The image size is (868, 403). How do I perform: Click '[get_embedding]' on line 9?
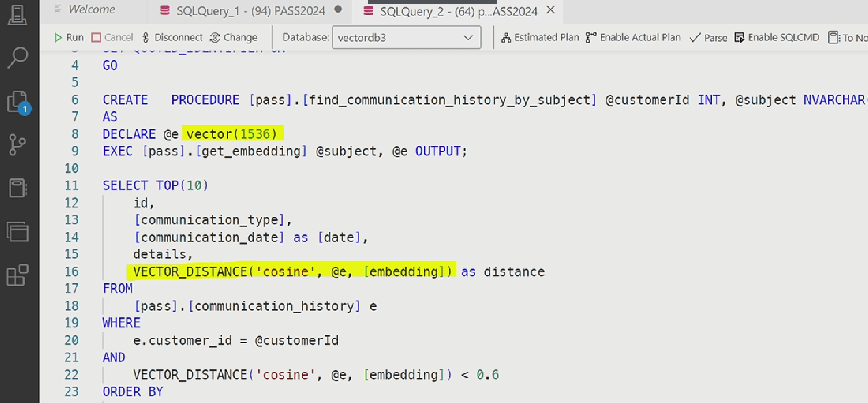252,151
